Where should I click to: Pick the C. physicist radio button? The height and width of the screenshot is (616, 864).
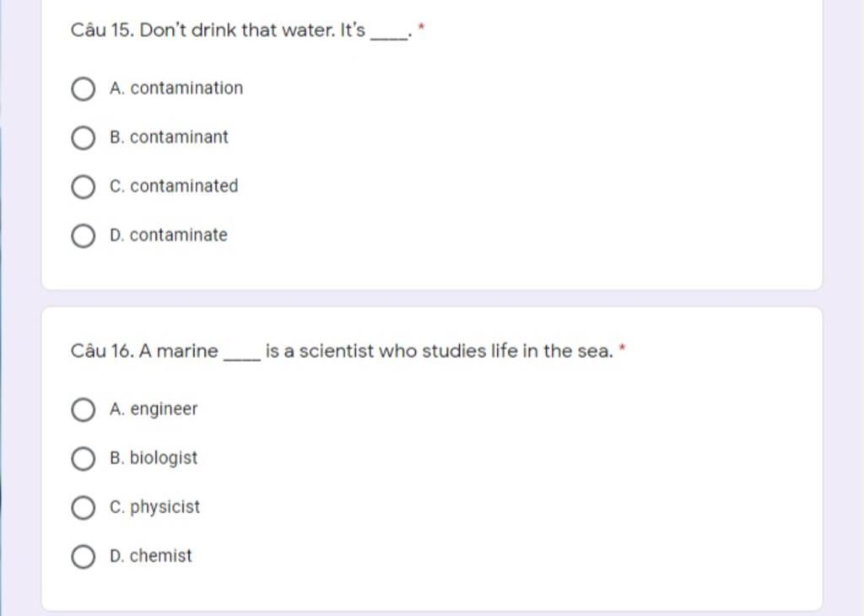84,507
